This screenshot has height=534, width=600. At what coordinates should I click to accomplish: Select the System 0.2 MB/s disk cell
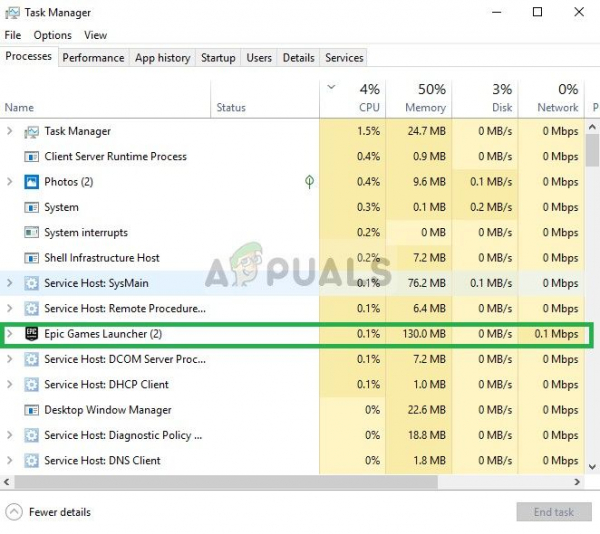485,207
